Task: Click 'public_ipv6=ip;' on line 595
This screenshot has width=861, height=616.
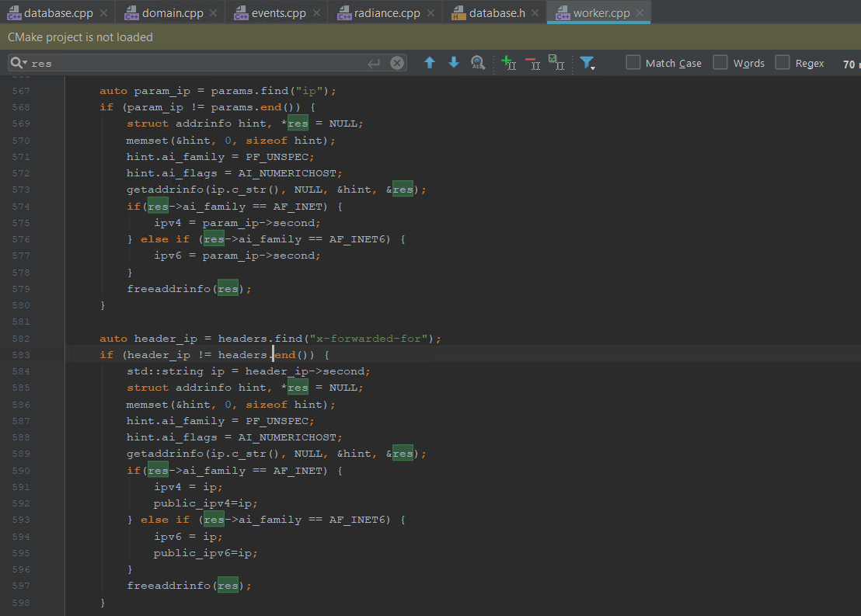Action: click(205, 553)
